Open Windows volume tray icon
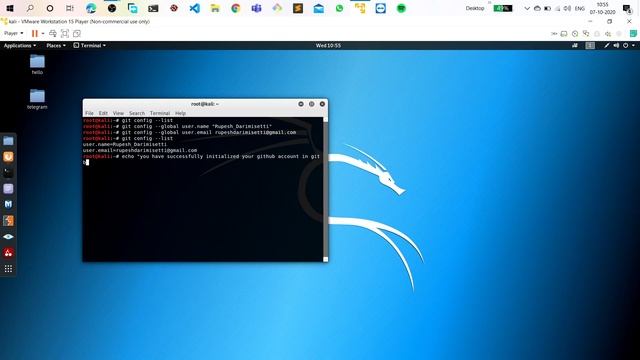This screenshot has height=360, width=640. point(567,8)
